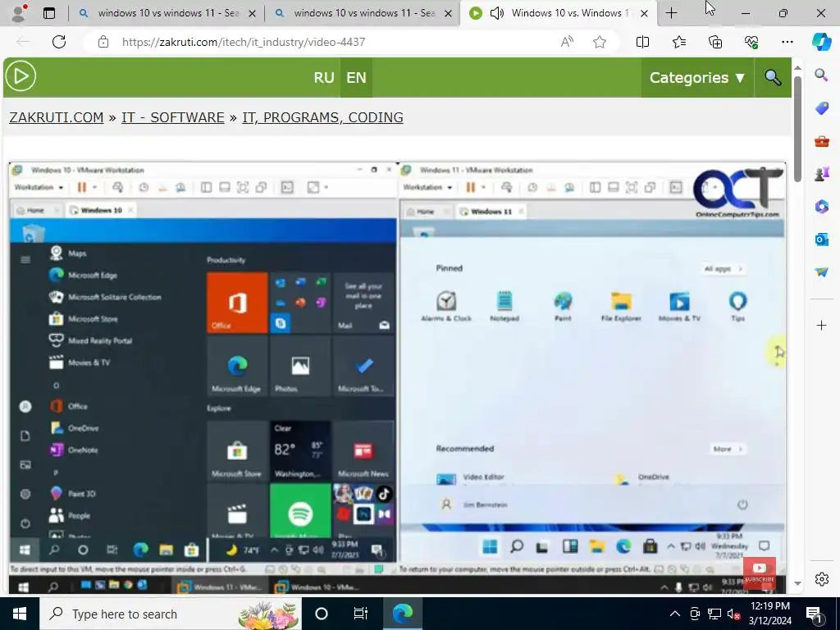Open Collections panel
Image resolution: width=840 pixels, height=630 pixels.
715,42
